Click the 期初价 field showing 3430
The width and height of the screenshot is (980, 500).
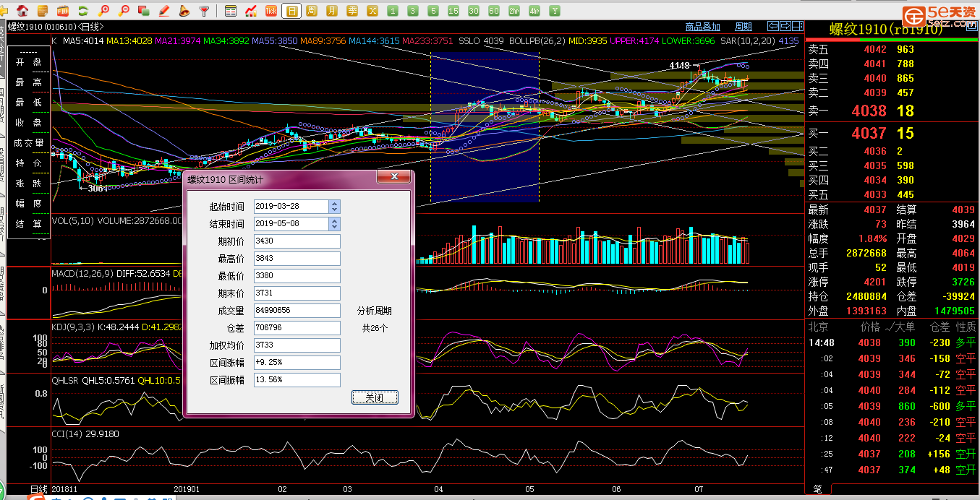297,241
